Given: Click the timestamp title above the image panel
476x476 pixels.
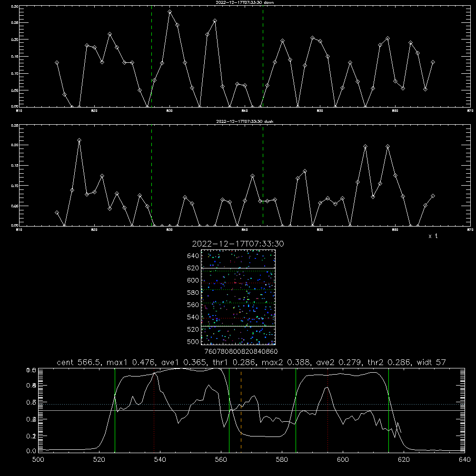Looking at the screenshot, I should pyautogui.click(x=238, y=244).
